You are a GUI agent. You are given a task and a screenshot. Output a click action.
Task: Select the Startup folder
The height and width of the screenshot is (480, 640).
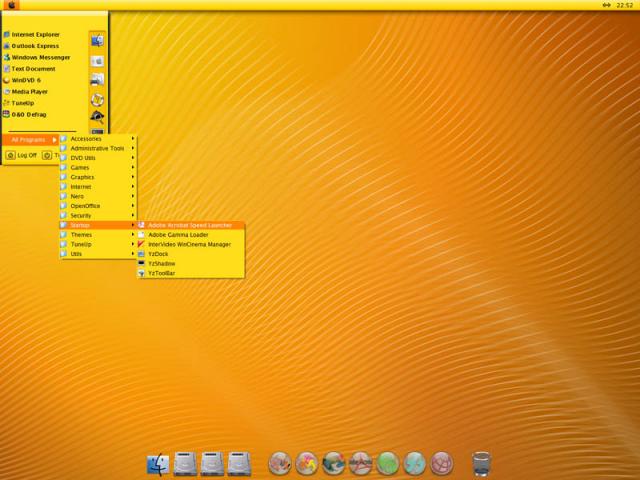tap(98, 225)
